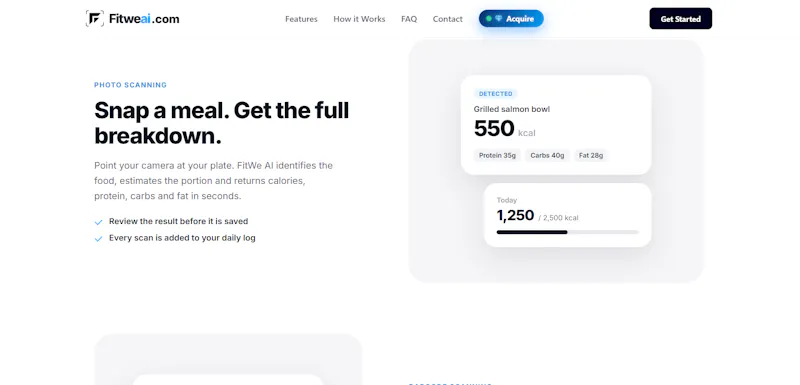The image size is (800, 385).
Task: Open the Features menu item
Action: (301, 19)
